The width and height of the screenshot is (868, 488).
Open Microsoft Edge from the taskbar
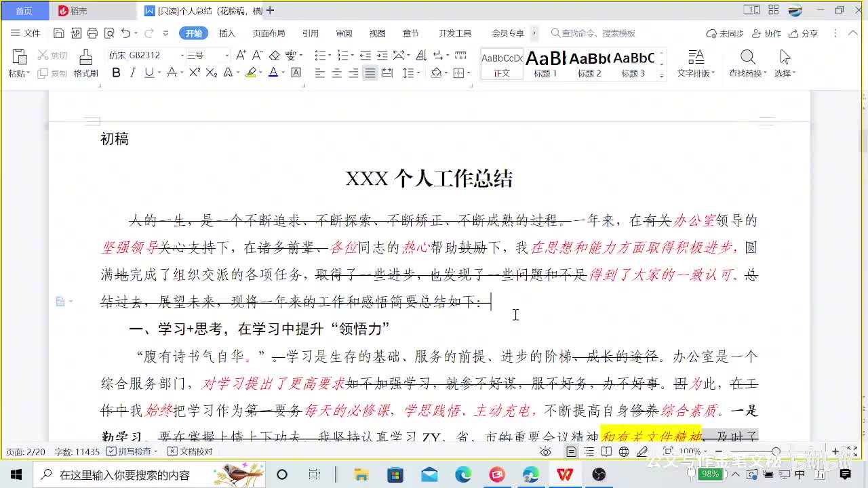(x=462, y=474)
